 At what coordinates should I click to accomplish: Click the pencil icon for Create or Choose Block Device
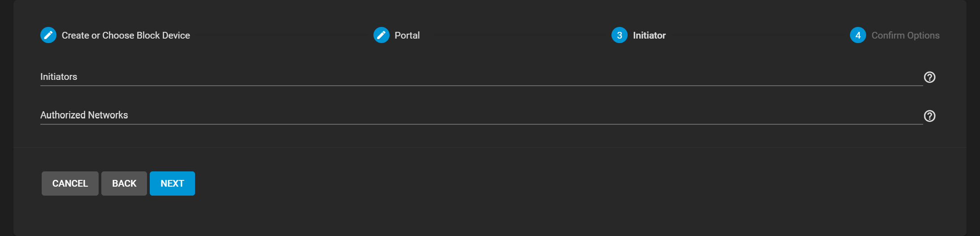48,35
